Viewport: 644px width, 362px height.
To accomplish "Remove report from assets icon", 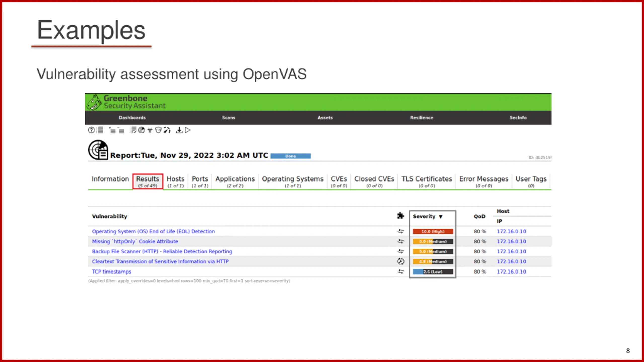I will tap(121, 130).
